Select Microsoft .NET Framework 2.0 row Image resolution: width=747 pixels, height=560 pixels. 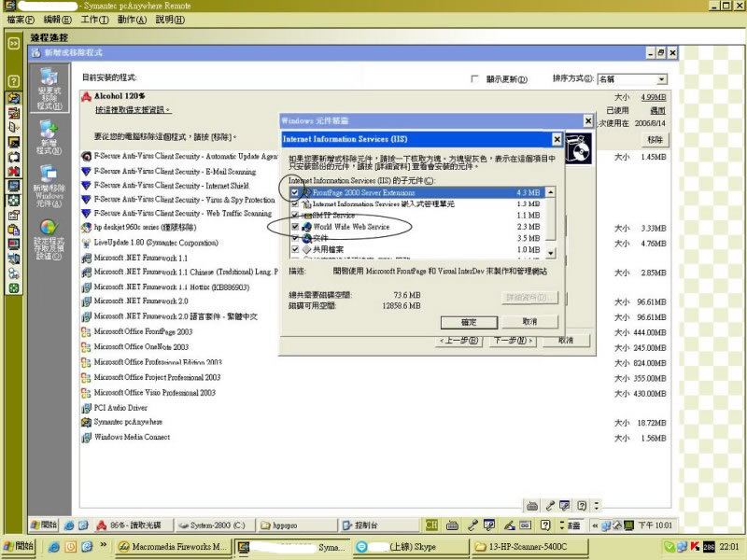point(374,301)
